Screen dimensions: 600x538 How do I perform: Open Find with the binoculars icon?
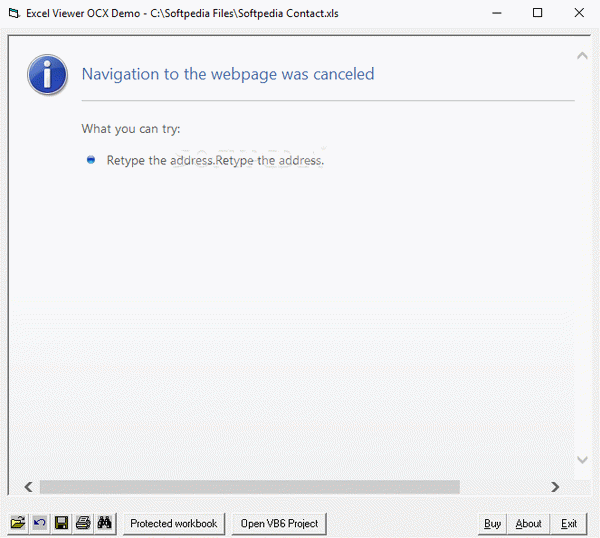tap(104, 523)
